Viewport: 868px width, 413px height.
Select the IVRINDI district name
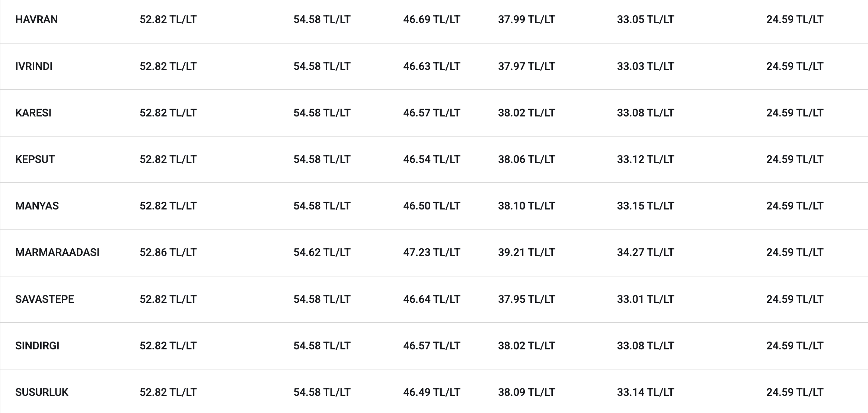pyautogui.click(x=34, y=66)
